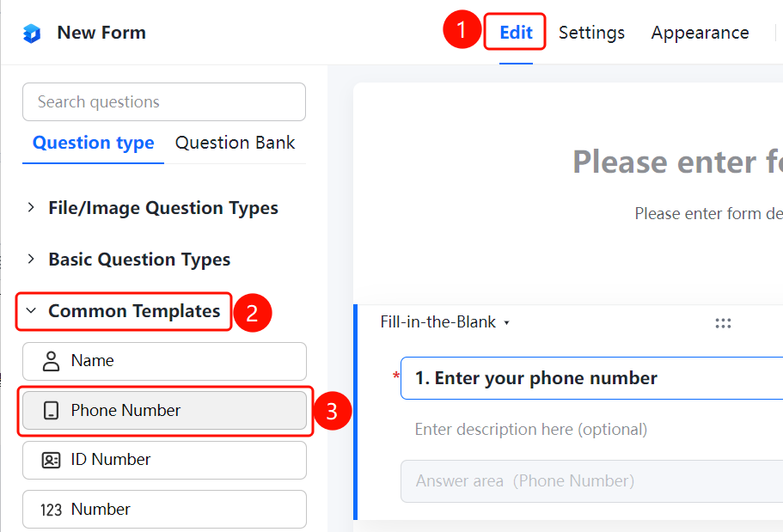The width and height of the screenshot is (783, 532).
Task: Switch to the Settings tab
Action: tap(591, 33)
